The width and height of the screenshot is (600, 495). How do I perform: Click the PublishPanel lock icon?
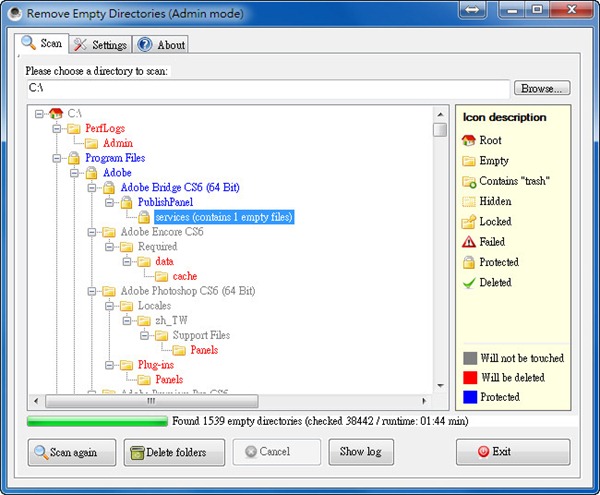pyautogui.click(x=126, y=202)
